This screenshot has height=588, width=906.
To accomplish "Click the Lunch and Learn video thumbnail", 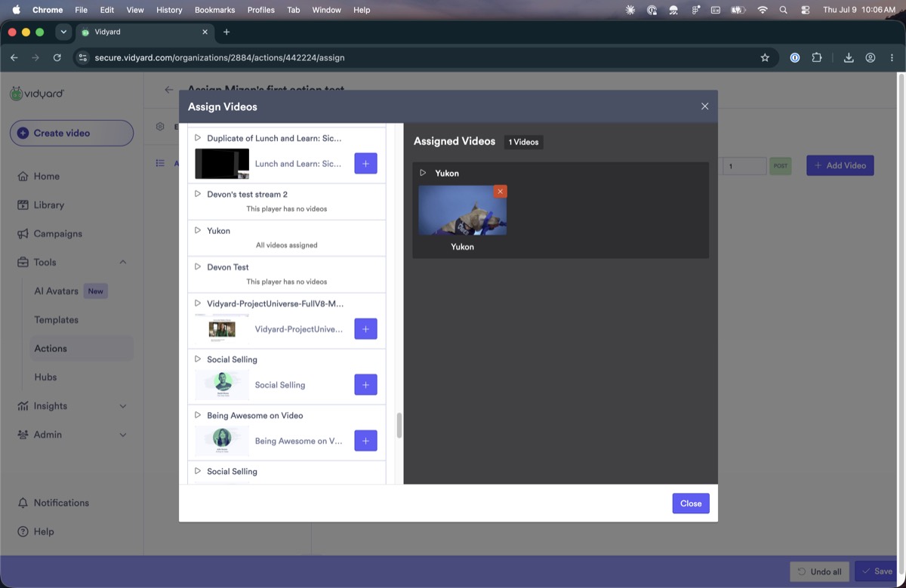I will point(222,163).
